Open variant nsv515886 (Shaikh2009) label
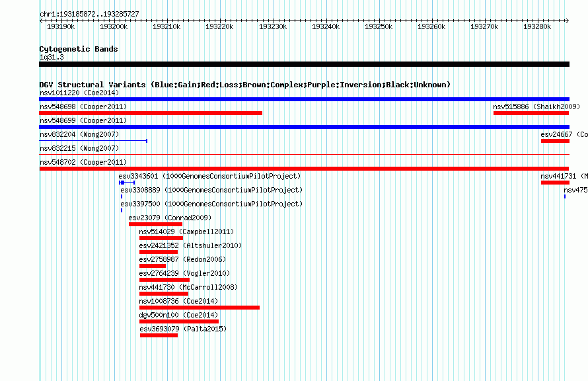This screenshot has height=381, width=588. click(536, 106)
